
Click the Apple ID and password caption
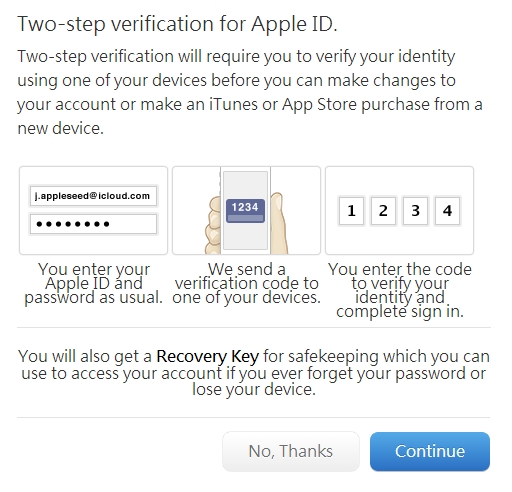[94, 283]
